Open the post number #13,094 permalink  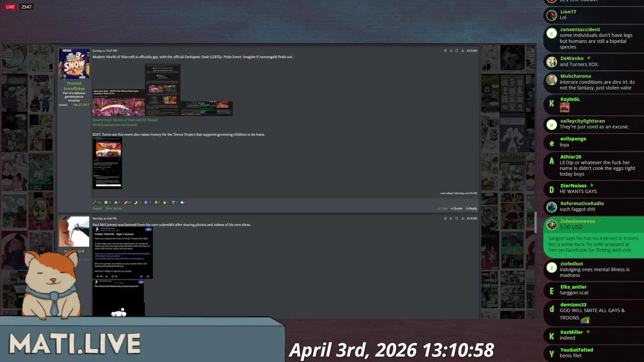(x=472, y=51)
